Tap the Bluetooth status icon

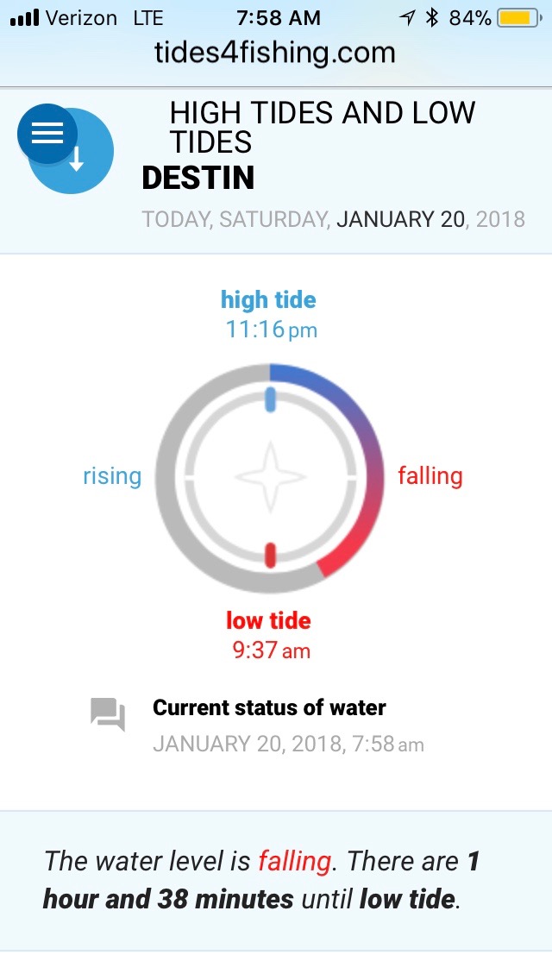(432, 18)
